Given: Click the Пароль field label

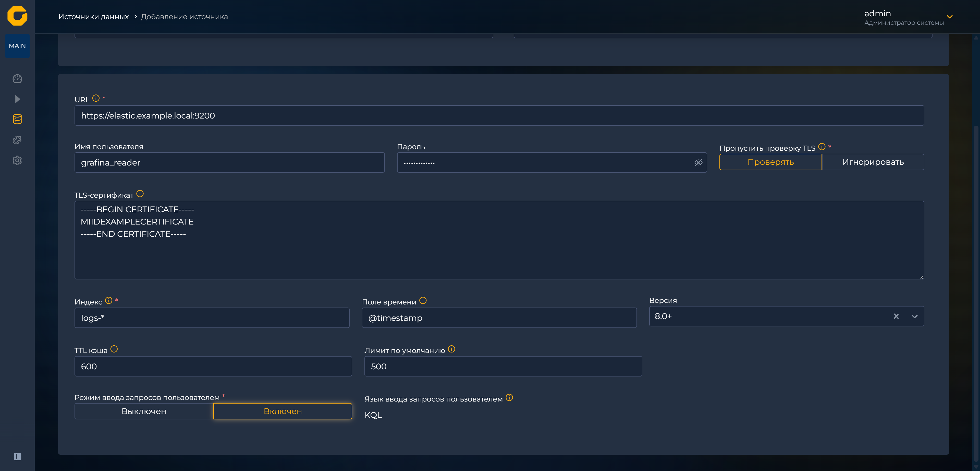Looking at the screenshot, I should pyautogui.click(x=411, y=147).
